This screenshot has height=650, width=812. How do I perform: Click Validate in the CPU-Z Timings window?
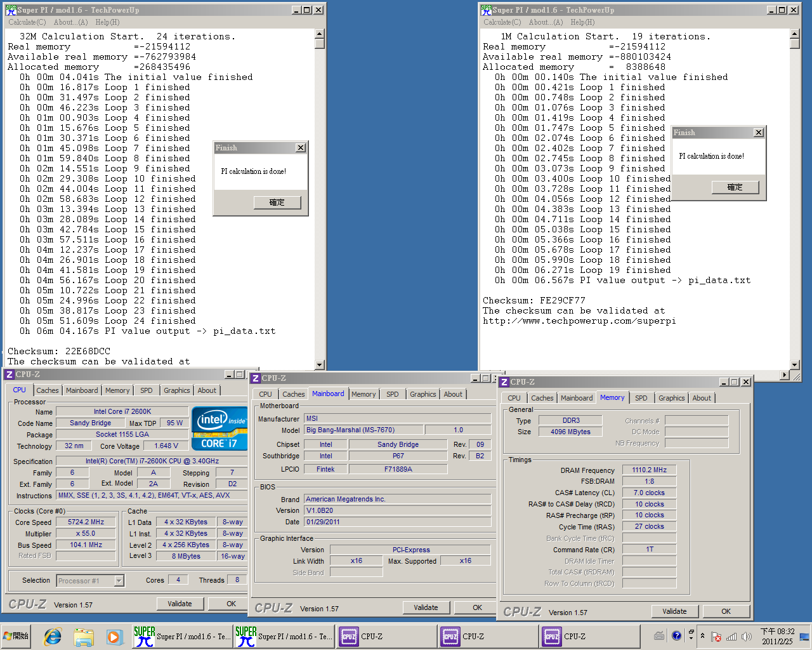(x=674, y=611)
